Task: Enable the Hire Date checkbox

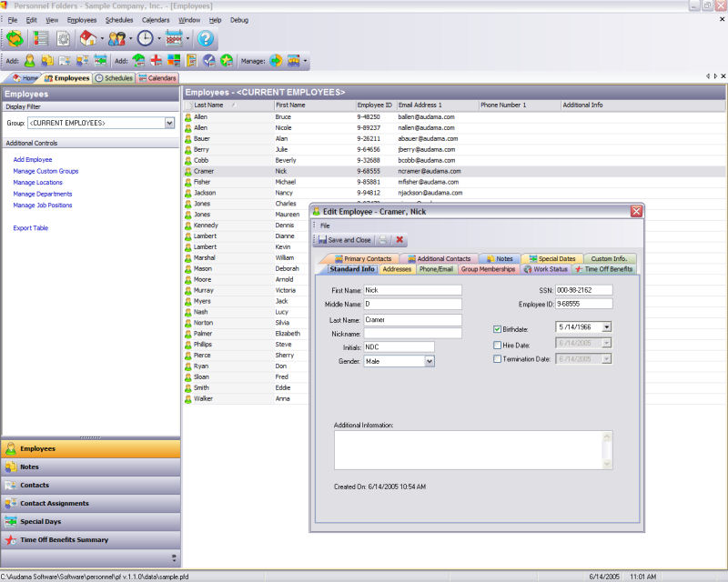Action: point(497,346)
